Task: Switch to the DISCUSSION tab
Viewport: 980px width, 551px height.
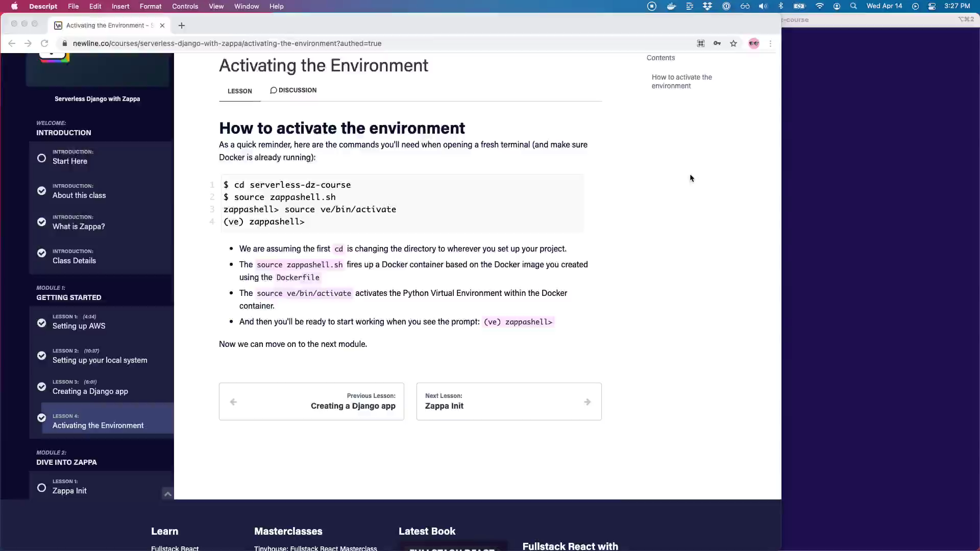Action: 293,90
